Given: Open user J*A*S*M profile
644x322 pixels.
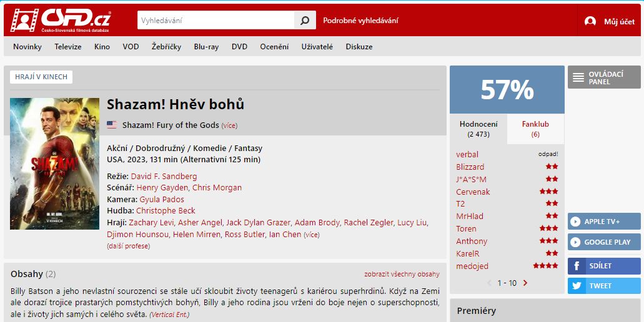Looking at the screenshot, I should coord(471,179).
